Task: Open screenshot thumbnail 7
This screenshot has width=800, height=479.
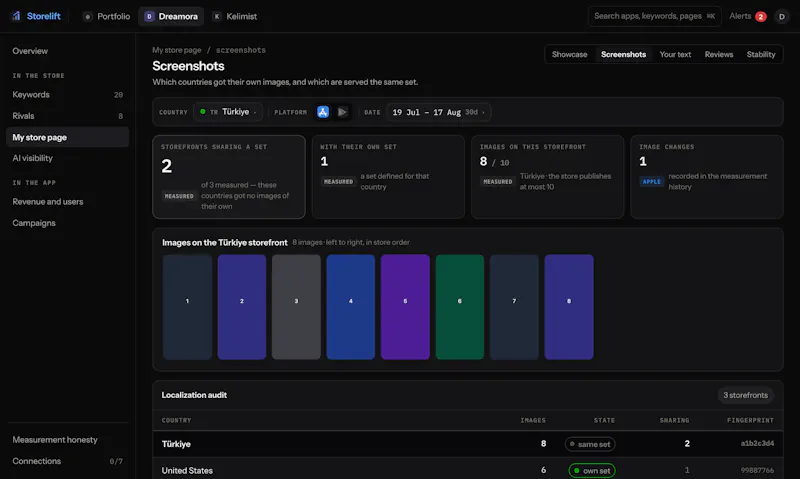Action: (x=514, y=307)
